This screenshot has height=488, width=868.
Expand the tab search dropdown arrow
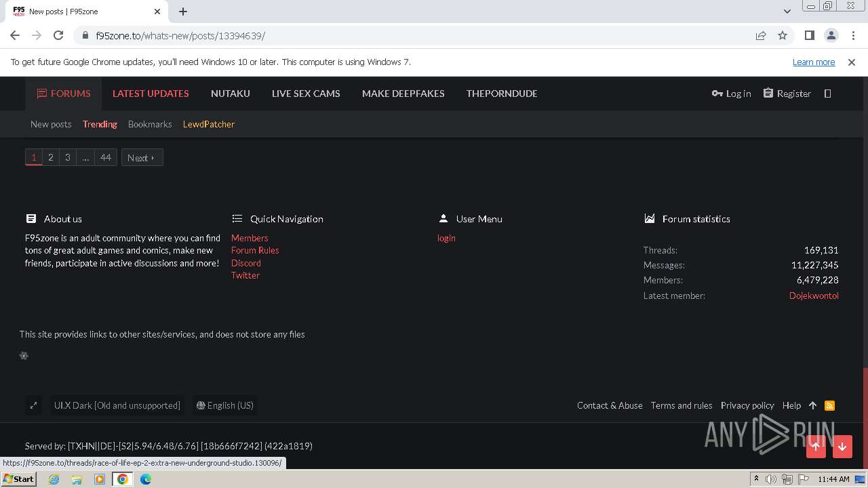pyautogui.click(x=787, y=12)
